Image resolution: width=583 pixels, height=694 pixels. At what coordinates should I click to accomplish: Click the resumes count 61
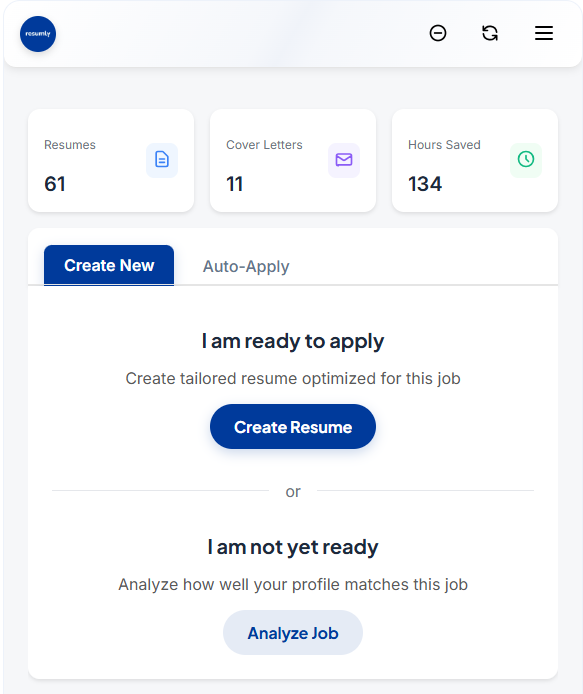click(55, 184)
